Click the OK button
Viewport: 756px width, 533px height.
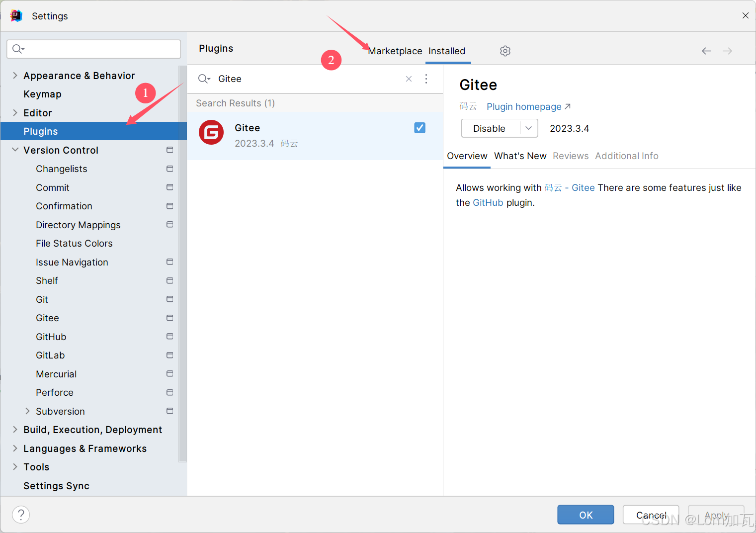point(586,515)
